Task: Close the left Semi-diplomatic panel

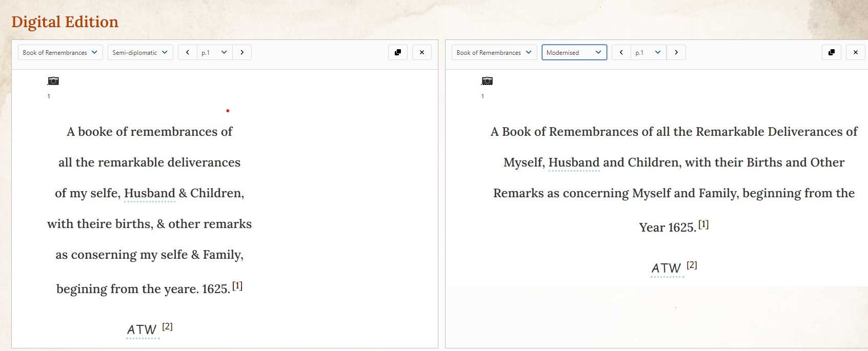Action: click(422, 52)
